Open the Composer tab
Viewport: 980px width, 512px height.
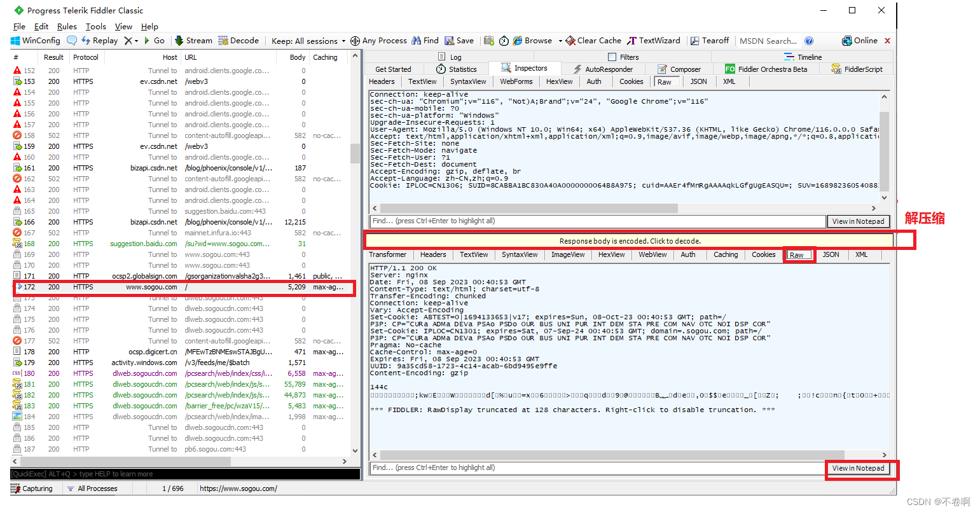679,69
